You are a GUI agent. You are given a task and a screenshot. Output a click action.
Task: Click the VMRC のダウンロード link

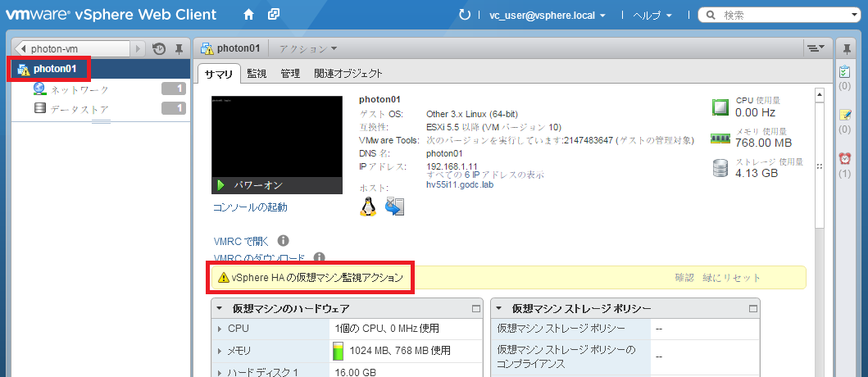pyautogui.click(x=259, y=258)
